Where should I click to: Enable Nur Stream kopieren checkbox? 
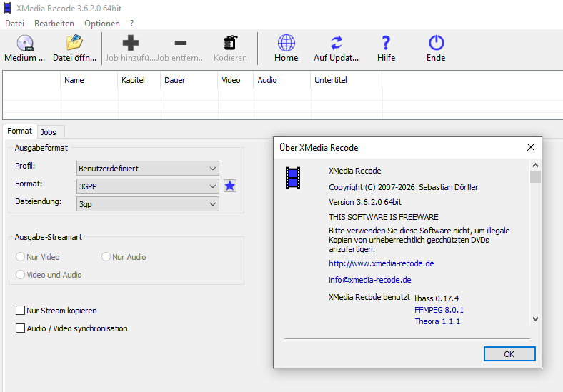(21, 311)
